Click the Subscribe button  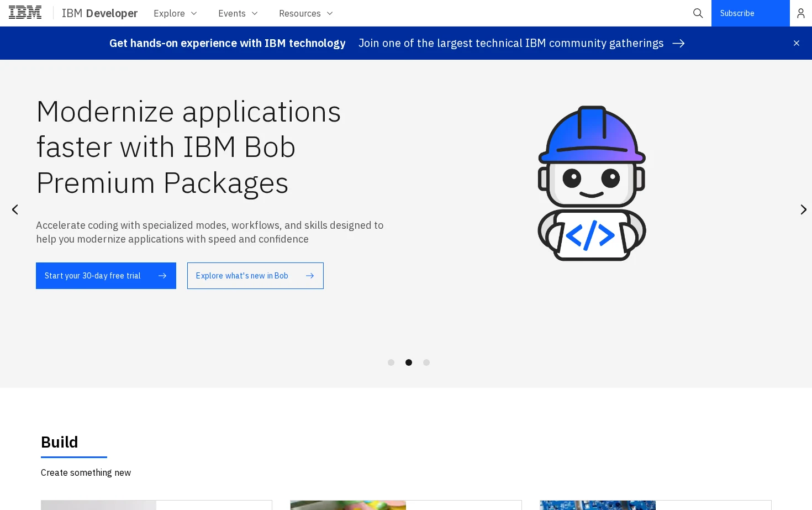click(750, 13)
